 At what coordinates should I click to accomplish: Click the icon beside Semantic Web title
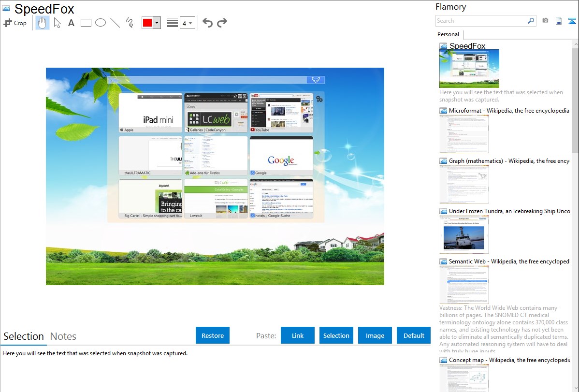point(443,261)
